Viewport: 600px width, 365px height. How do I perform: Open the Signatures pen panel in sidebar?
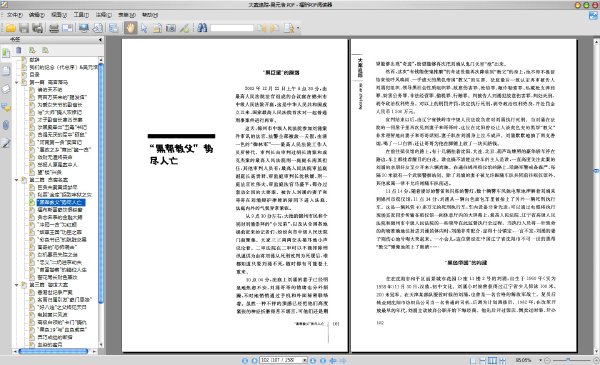coord(6,143)
